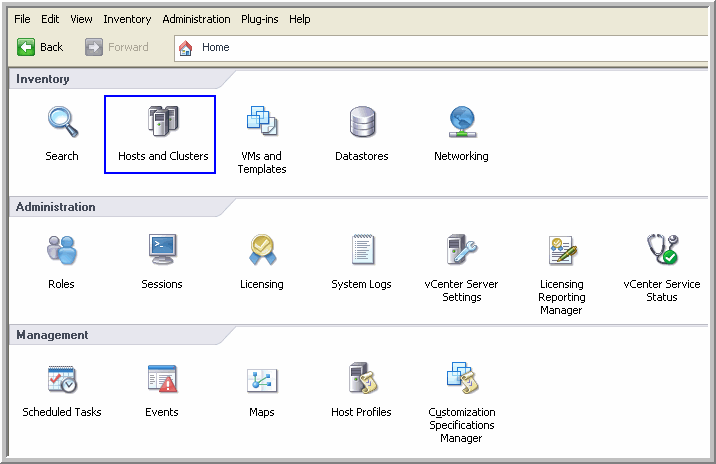Open vCenter Server Settings

(x=461, y=251)
